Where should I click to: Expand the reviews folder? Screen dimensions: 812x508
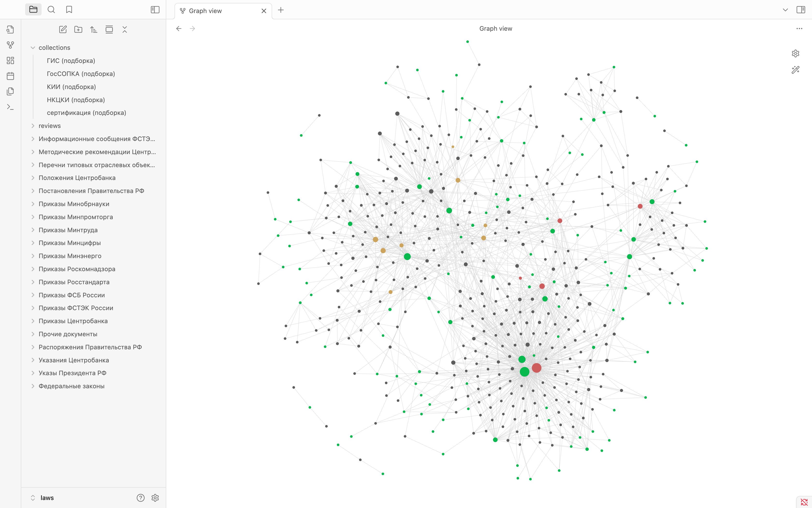(94, 126)
